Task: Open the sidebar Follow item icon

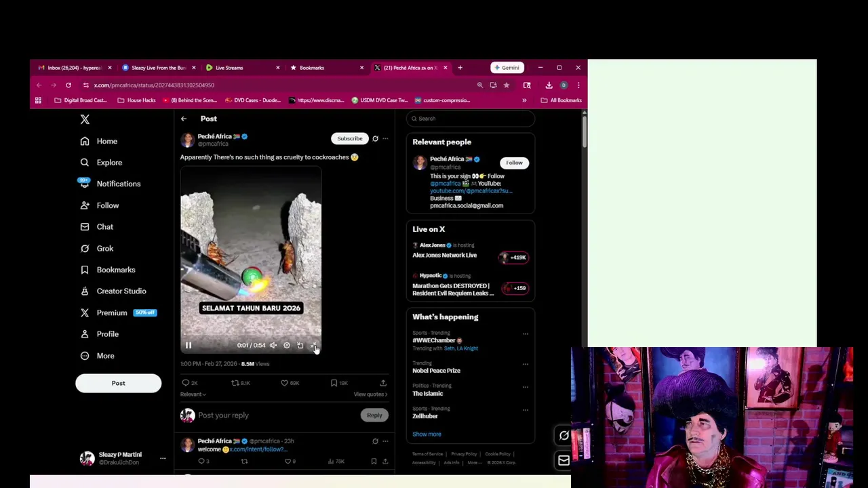Action: point(85,205)
